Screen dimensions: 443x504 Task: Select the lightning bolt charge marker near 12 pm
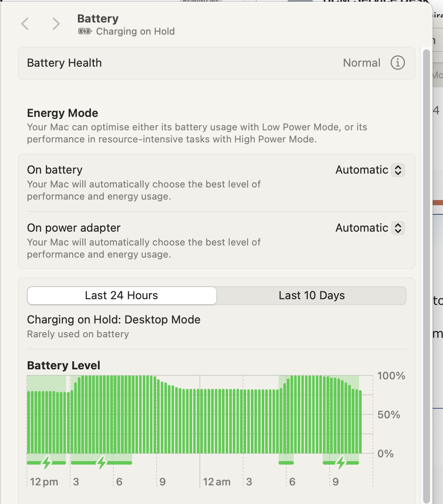(45, 462)
